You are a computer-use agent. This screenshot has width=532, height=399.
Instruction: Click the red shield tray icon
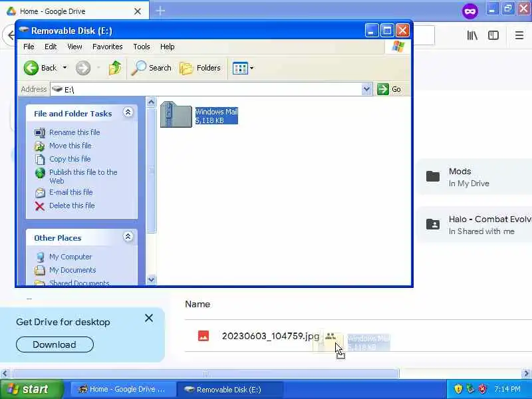482,389
